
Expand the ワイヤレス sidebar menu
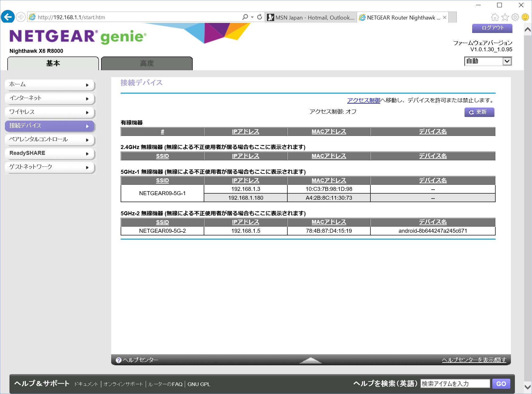coord(50,112)
